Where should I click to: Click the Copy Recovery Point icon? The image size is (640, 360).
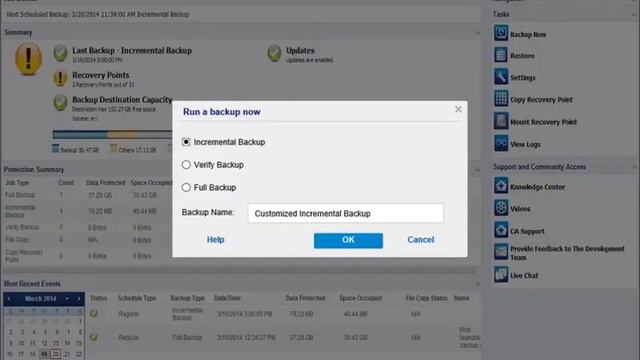coord(501,98)
